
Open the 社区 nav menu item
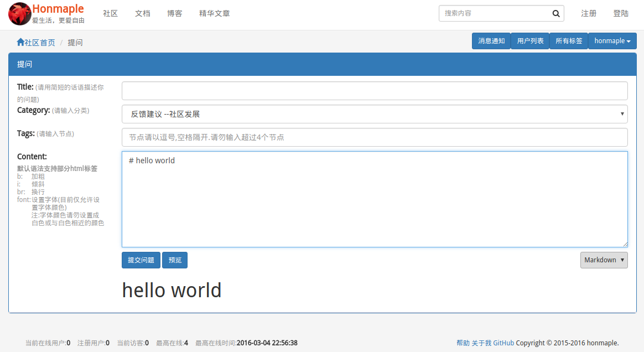111,13
